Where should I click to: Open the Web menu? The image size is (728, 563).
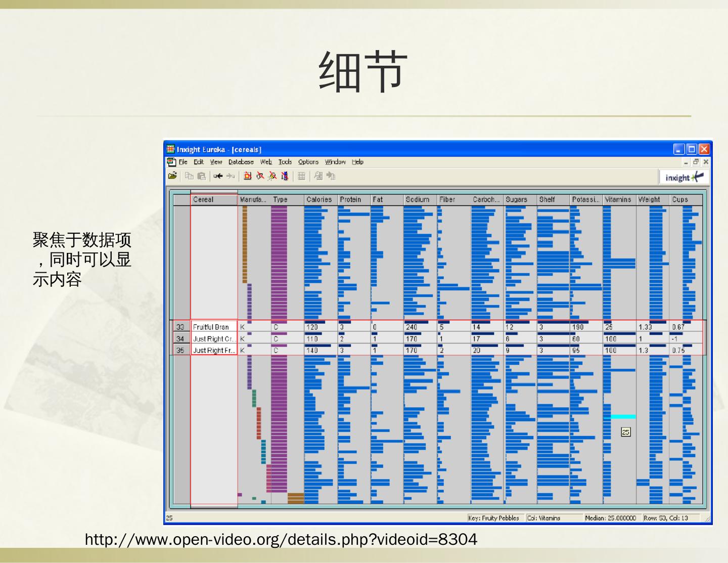pyautogui.click(x=266, y=162)
